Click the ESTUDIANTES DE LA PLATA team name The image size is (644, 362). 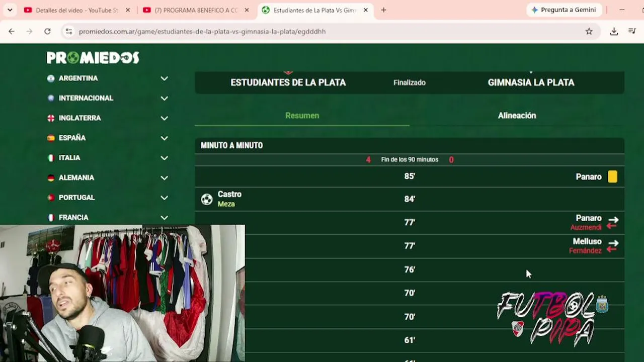coord(288,82)
